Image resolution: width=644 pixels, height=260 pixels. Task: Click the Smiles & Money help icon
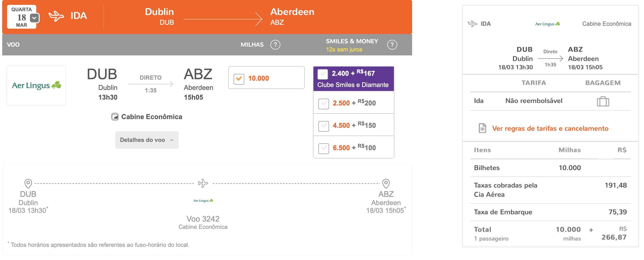pos(392,45)
